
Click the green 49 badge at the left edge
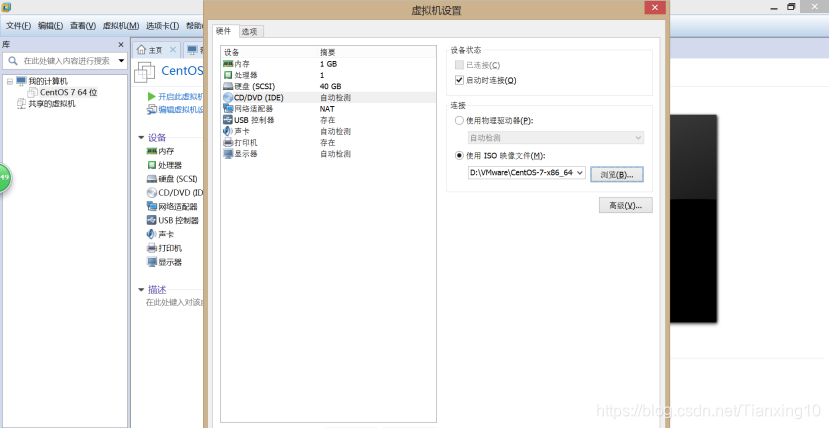(4, 177)
